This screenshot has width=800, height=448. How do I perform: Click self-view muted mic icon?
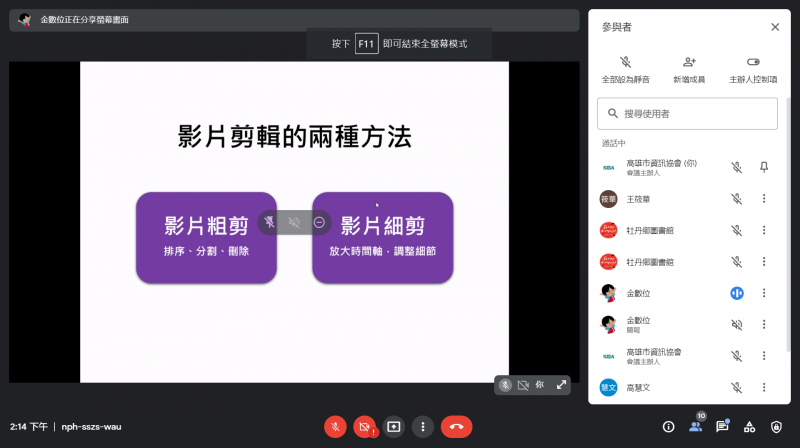click(x=505, y=385)
